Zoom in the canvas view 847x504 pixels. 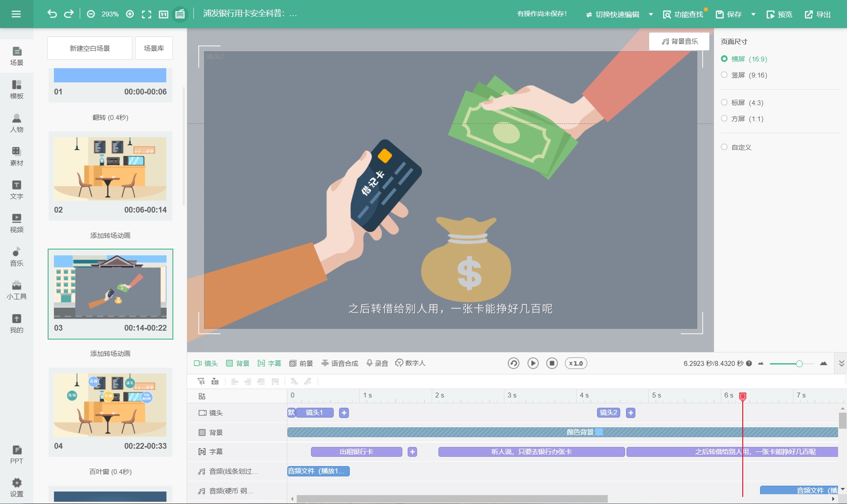pos(130,14)
